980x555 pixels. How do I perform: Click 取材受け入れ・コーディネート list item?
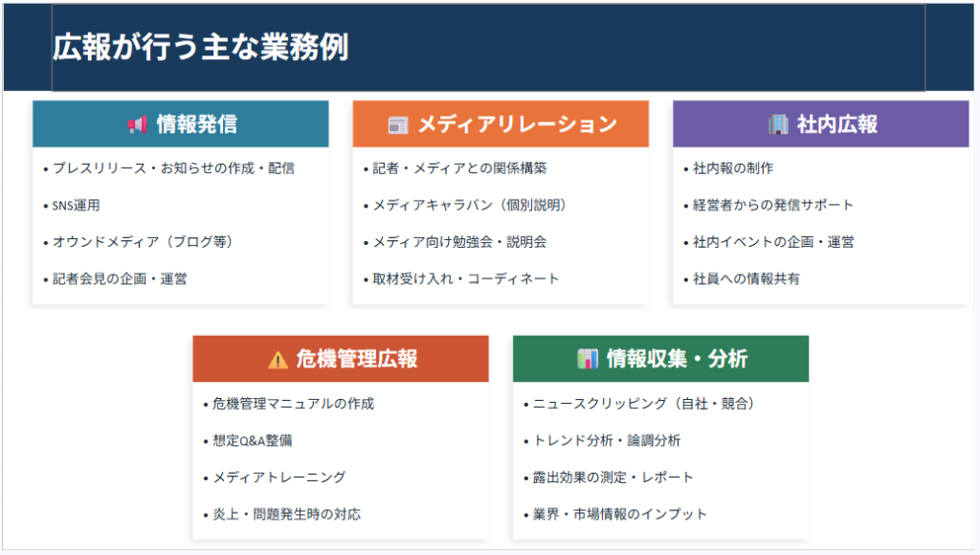(466, 279)
